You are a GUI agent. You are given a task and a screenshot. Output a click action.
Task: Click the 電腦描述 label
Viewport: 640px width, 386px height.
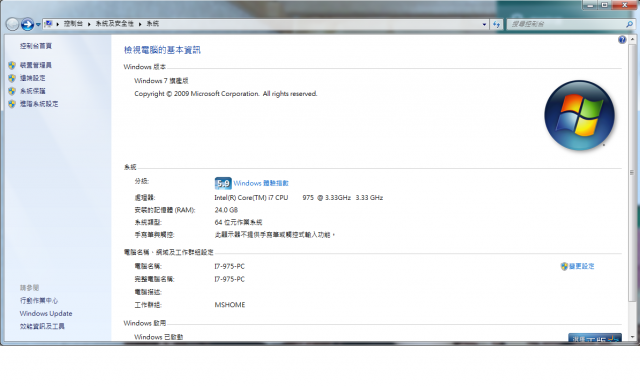click(x=148, y=292)
